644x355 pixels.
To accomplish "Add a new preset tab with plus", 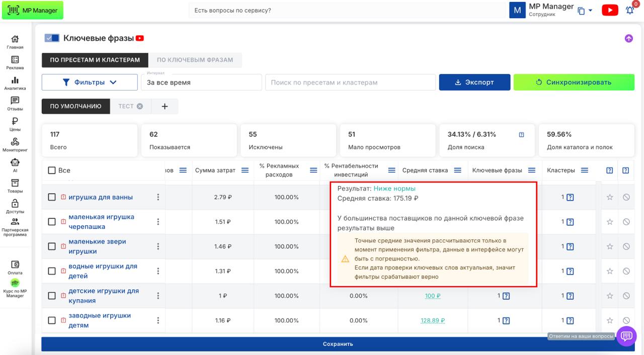I will click(x=165, y=106).
